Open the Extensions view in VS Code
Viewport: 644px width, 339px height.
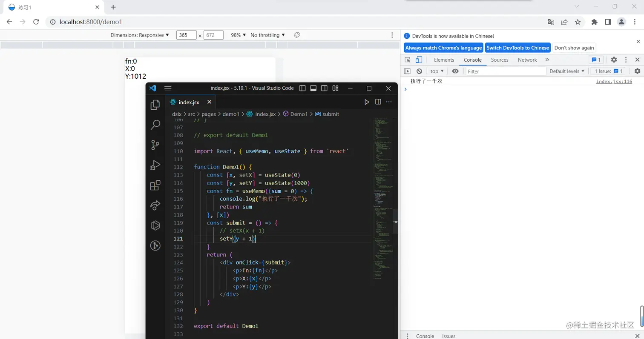click(155, 185)
